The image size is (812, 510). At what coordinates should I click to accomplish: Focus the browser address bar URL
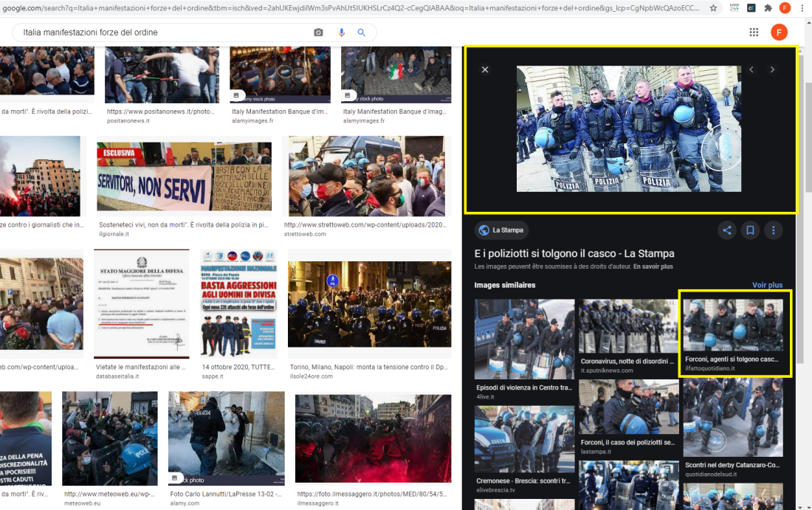[x=351, y=8]
